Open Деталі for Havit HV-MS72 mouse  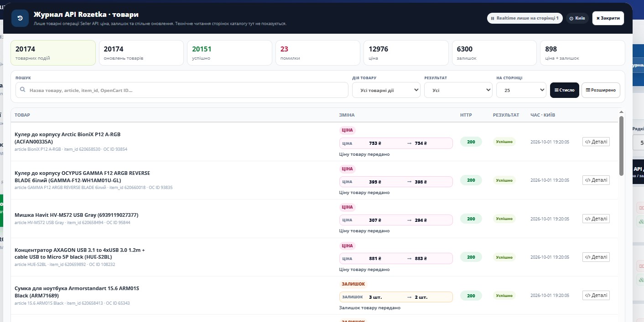(596, 219)
